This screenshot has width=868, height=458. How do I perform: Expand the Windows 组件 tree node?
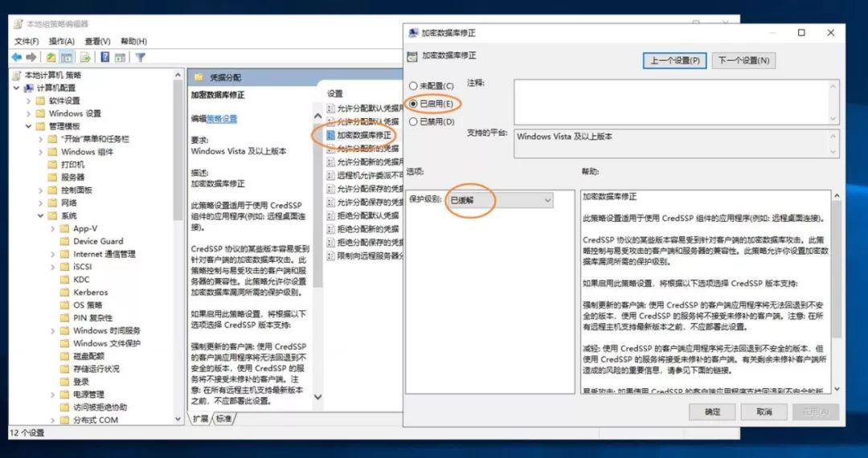click(41, 152)
